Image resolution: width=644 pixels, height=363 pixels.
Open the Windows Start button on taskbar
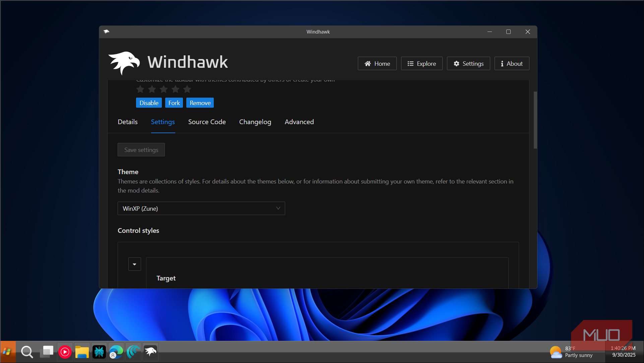coord(7,352)
